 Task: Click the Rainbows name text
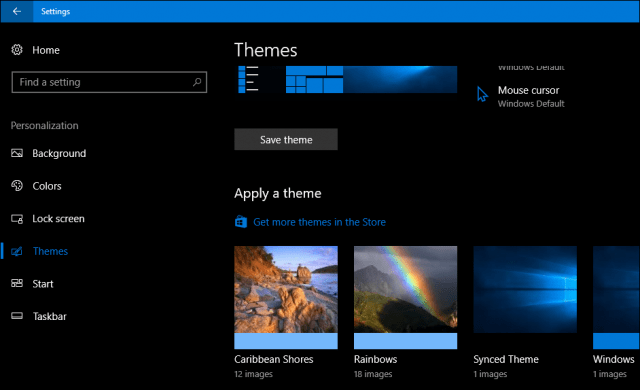375,359
